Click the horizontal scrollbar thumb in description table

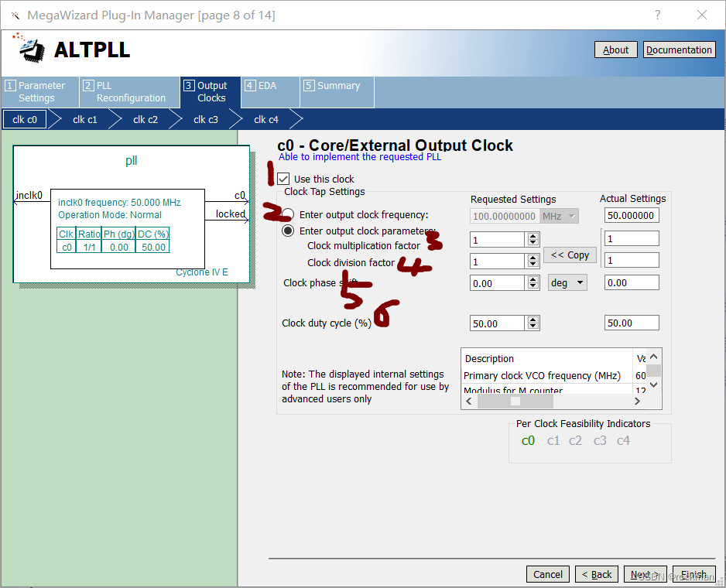pos(515,401)
